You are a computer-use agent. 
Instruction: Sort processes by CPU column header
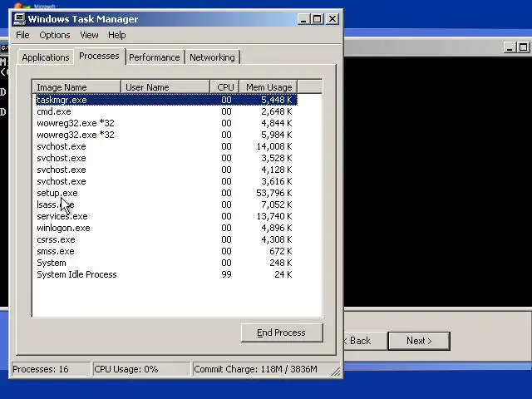tap(225, 87)
